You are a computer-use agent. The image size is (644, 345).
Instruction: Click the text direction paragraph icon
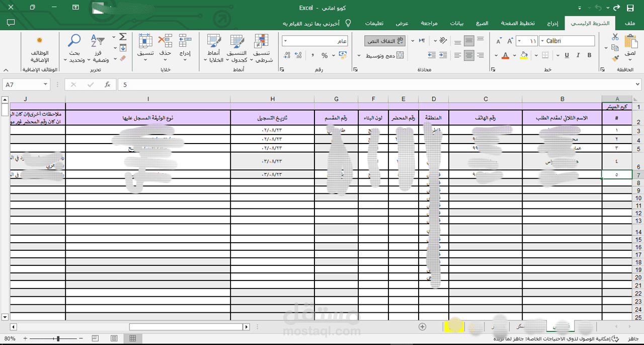point(423,41)
